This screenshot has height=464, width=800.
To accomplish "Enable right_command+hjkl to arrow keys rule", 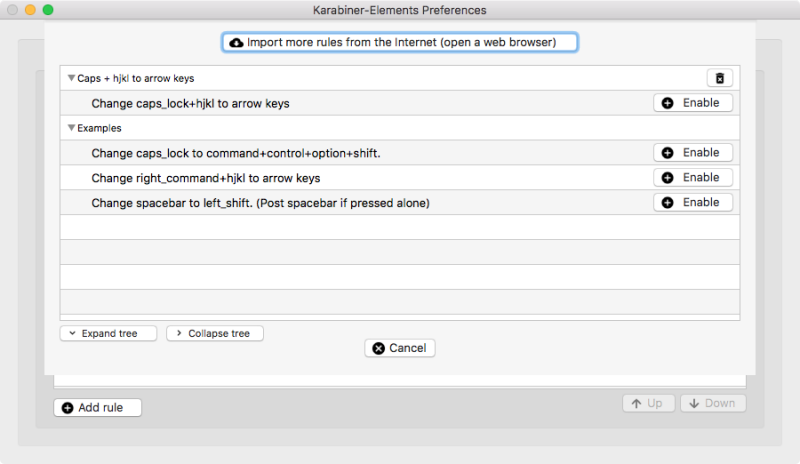I will pyautogui.click(x=693, y=178).
